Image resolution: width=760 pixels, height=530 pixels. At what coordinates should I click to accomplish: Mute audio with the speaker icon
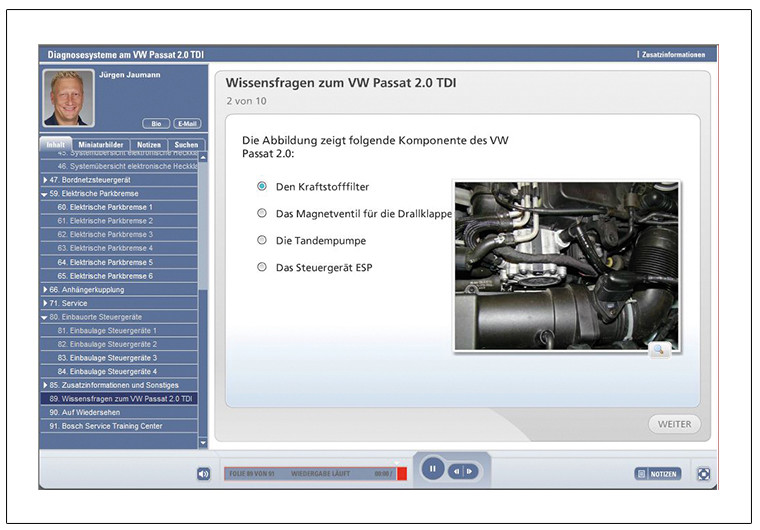tap(204, 474)
